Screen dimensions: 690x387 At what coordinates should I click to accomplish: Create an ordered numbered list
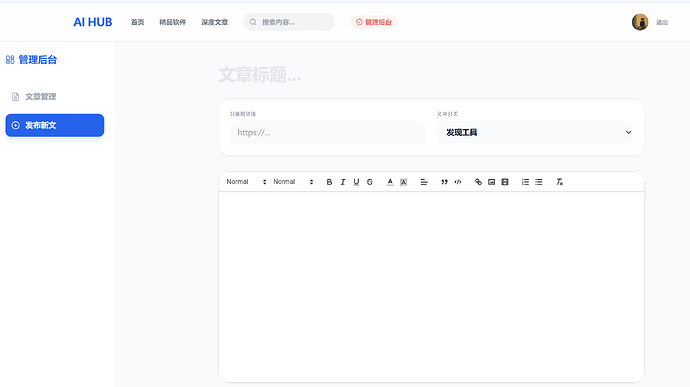coord(525,182)
